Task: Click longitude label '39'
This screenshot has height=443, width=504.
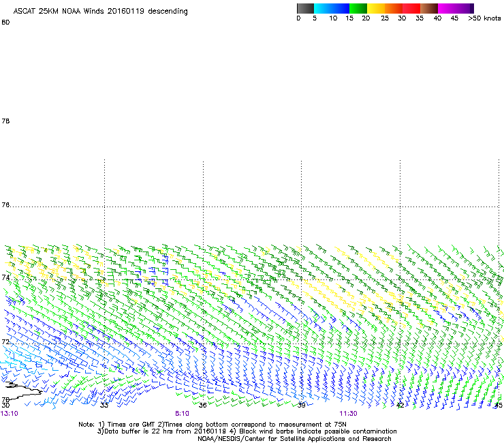Action: click(301, 405)
